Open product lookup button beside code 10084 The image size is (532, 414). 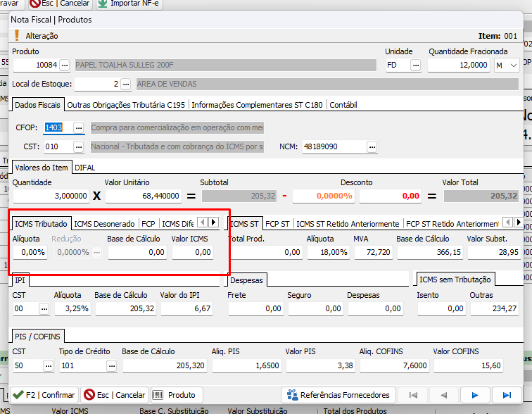[x=65, y=65]
